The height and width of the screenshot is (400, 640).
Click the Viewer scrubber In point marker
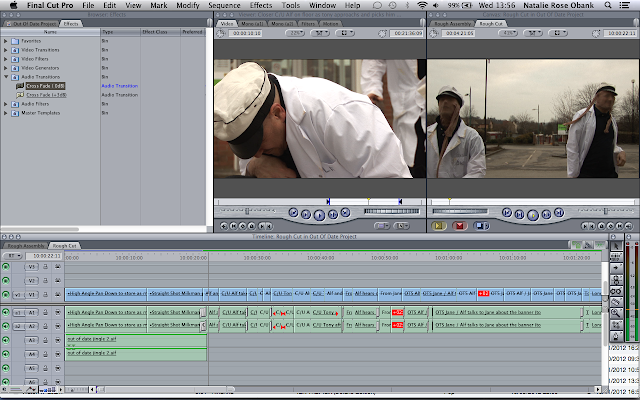coord(328,202)
